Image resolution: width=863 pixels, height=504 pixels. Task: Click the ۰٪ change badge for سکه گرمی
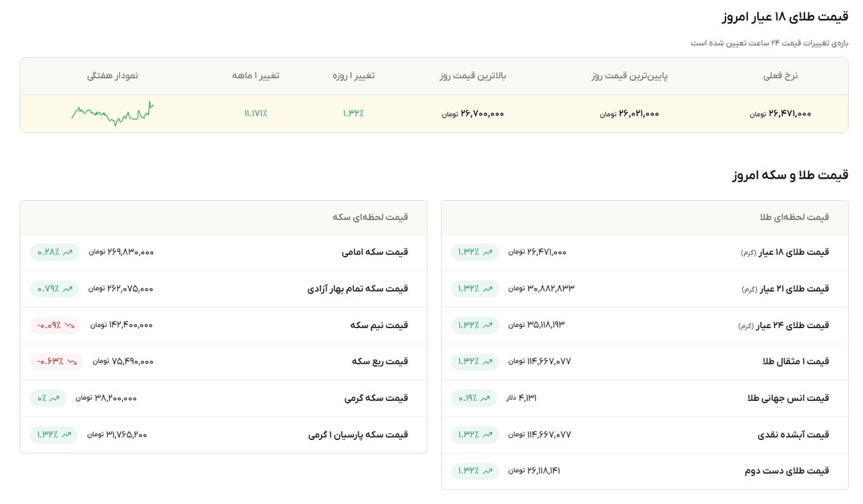pyautogui.click(x=49, y=398)
